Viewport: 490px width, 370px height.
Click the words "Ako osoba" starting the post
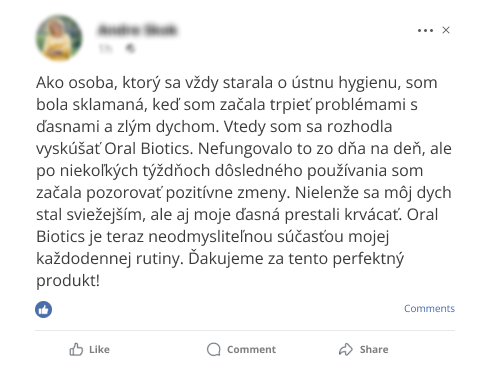pos(77,82)
